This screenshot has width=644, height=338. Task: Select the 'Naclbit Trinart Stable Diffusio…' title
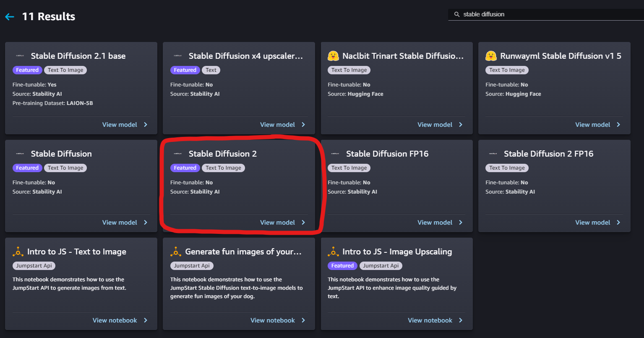(403, 56)
